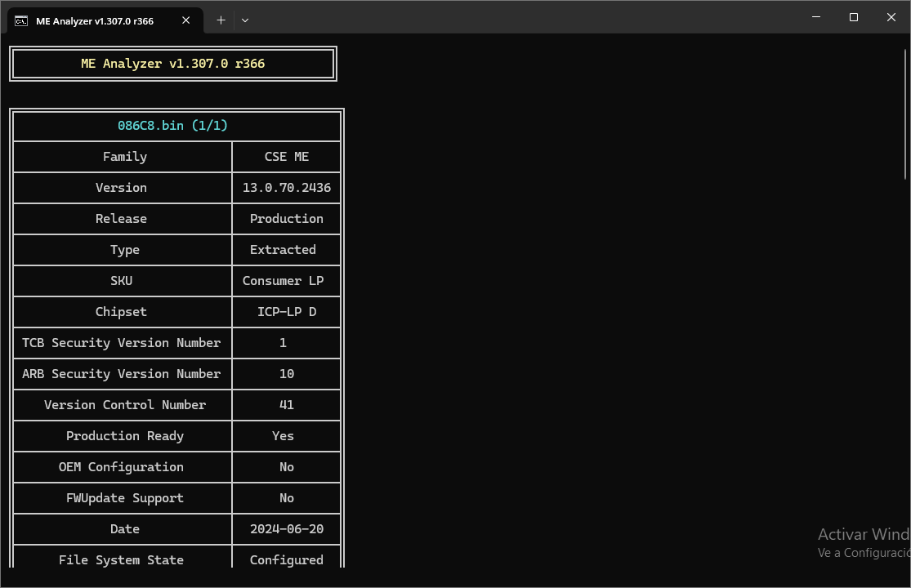Screen dimensions: 911x588
Task: Click the ME Analyzer v1.307.0 r366 header text
Action: (172, 63)
